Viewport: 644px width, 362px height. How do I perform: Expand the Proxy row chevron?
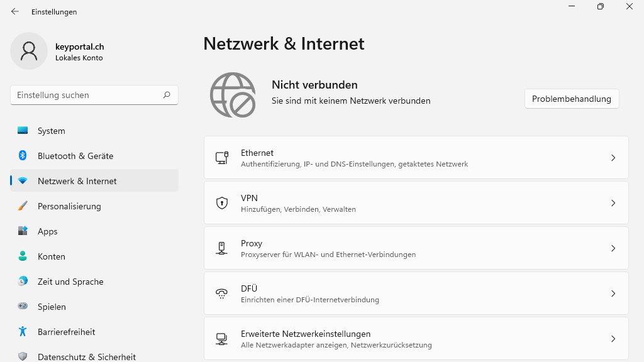click(x=613, y=248)
